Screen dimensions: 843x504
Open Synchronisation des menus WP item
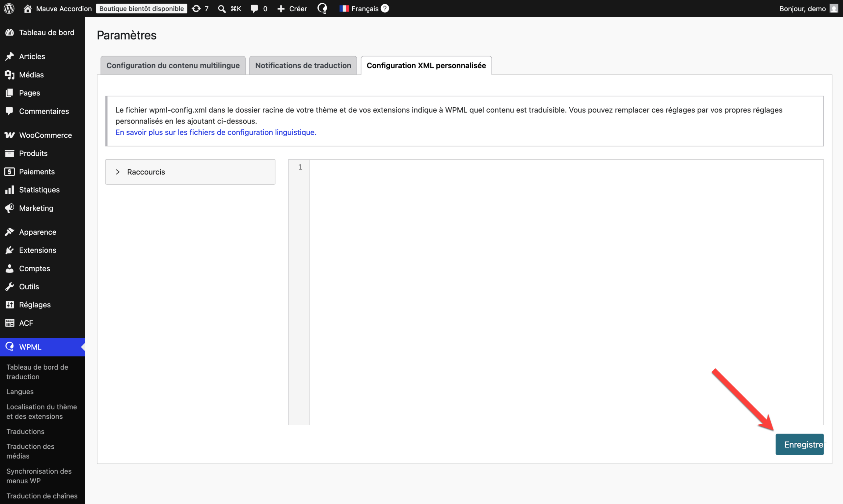(39, 476)
